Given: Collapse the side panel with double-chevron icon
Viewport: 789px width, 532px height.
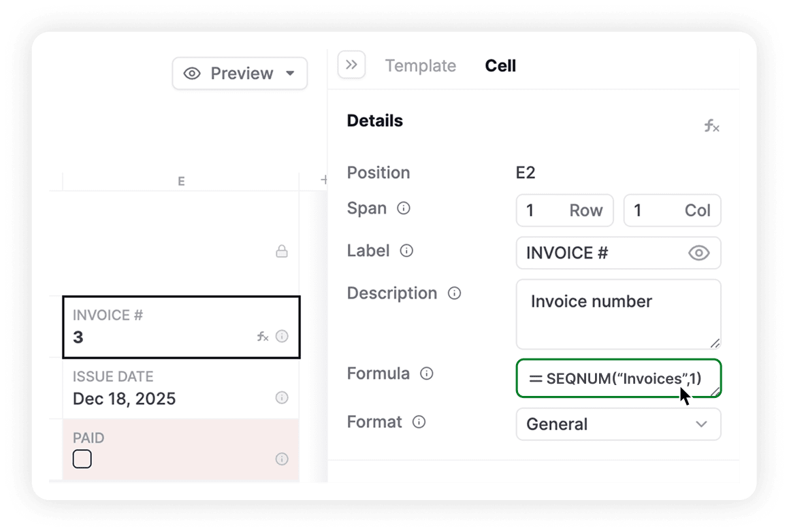Looking at the screenshot, I should pos(351,65).
